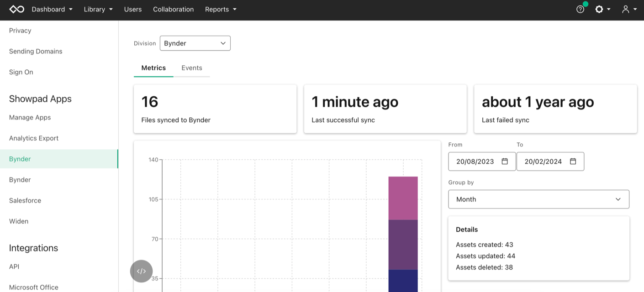The width and height of the screenshot is (644, 292).
Task: Click the Integrations section heading
Action: coord(33,248)
